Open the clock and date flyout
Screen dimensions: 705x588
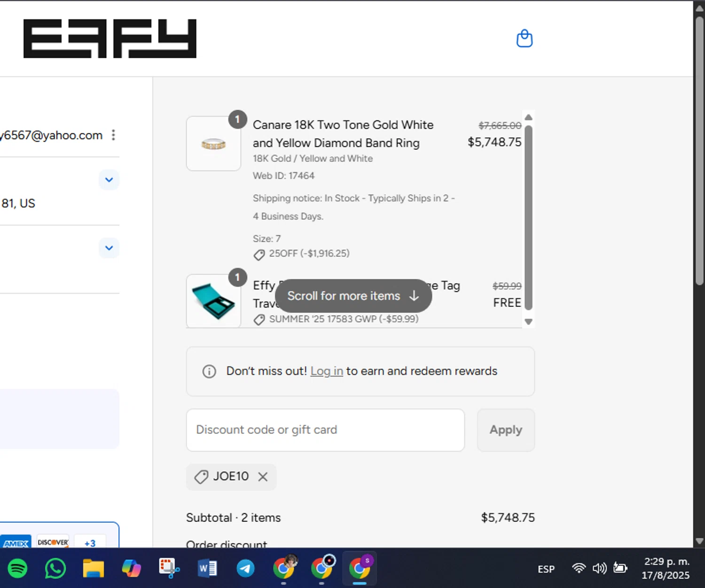666,568
